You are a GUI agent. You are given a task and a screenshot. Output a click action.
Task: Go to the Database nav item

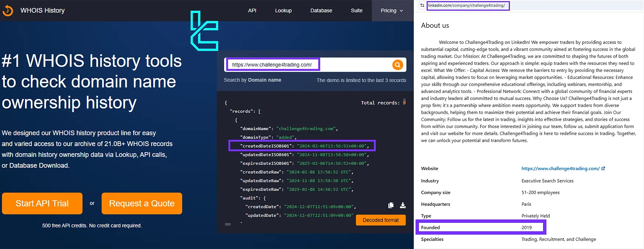click(321, 11)
